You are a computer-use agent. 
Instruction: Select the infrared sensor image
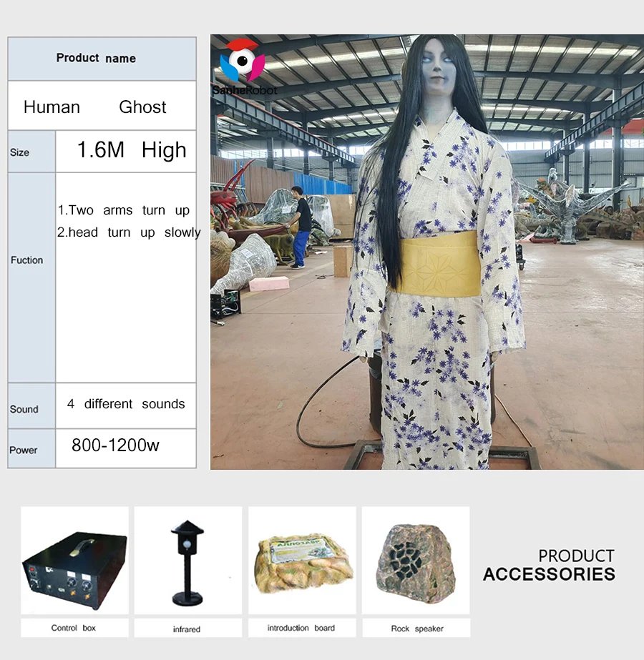187,563
